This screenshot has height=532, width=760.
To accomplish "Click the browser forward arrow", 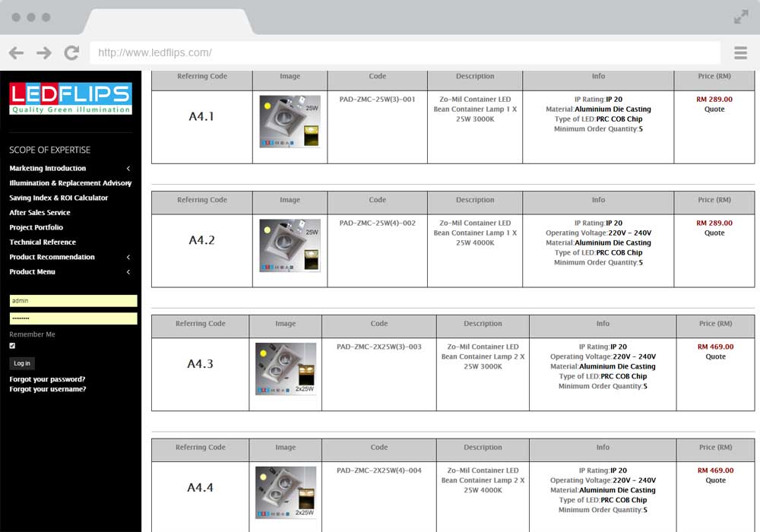I will point(43,52).
